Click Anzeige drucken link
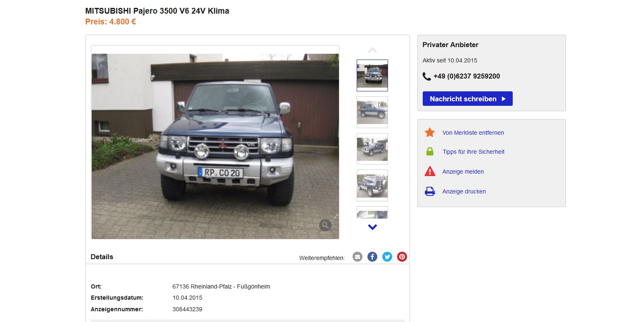644x322 pixels. click(464, 191)
